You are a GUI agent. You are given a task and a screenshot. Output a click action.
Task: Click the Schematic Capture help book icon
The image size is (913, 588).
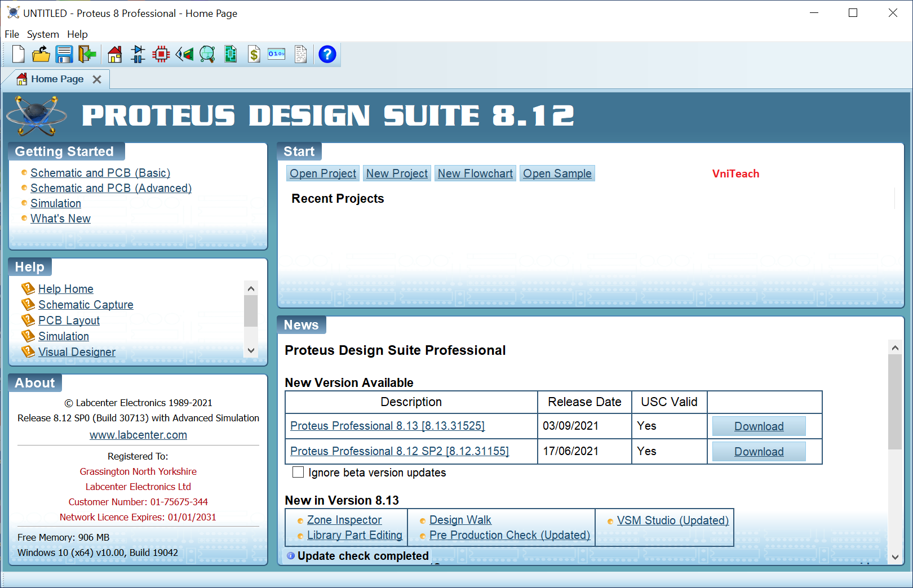coord(28,305)
